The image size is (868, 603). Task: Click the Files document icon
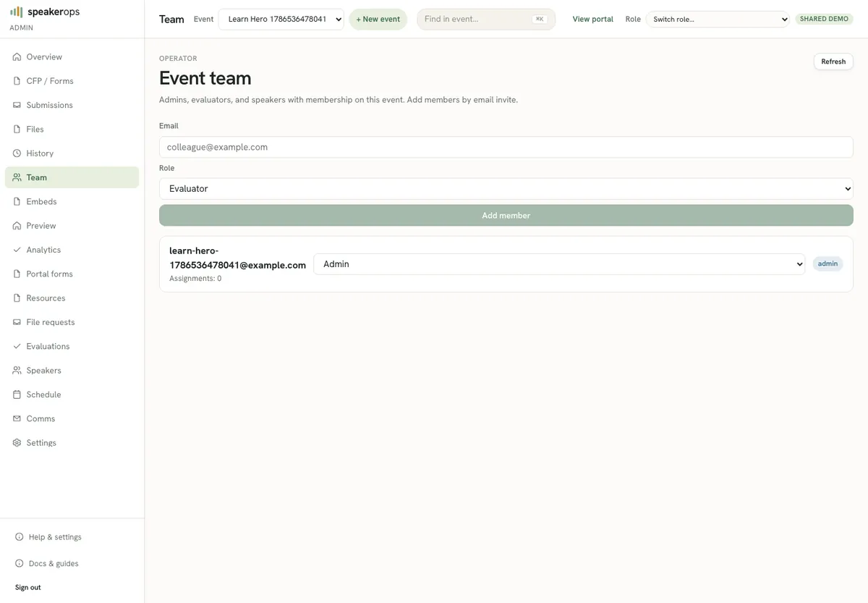pyautogui.click(x=17, y=129)
